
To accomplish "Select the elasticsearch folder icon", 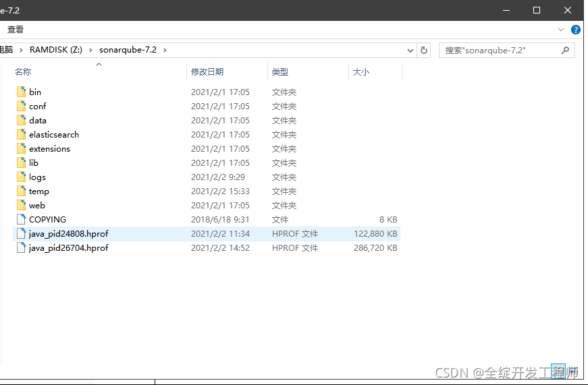I will (x=22, y=134).
